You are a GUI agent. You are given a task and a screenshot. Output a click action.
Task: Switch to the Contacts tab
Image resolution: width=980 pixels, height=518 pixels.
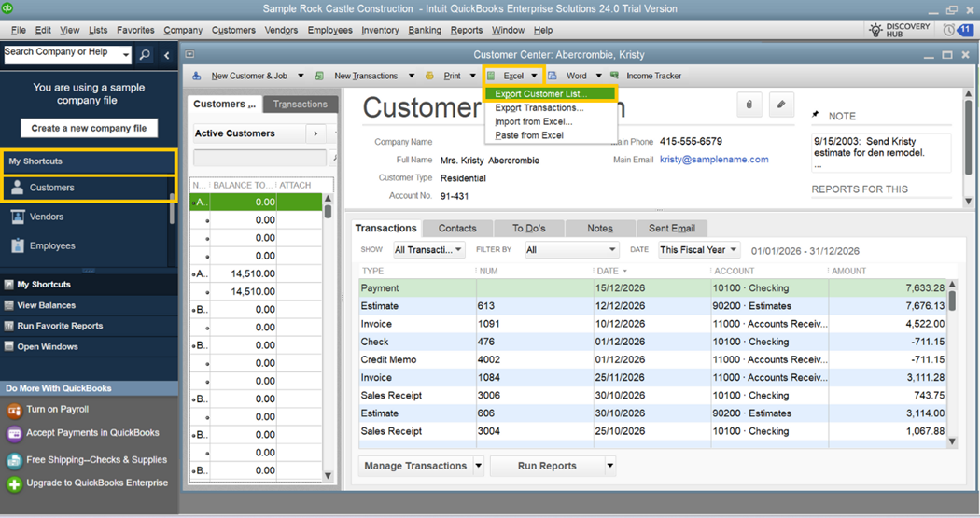[457, 228]
